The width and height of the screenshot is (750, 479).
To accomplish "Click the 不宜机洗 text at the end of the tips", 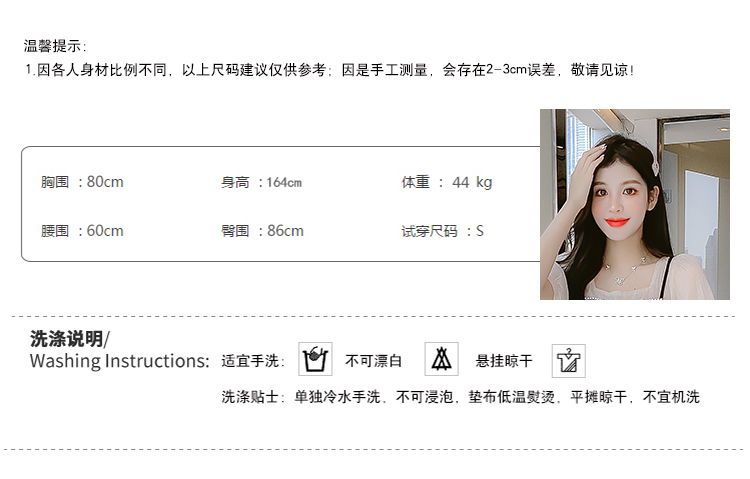I will (x=671, y=397).
